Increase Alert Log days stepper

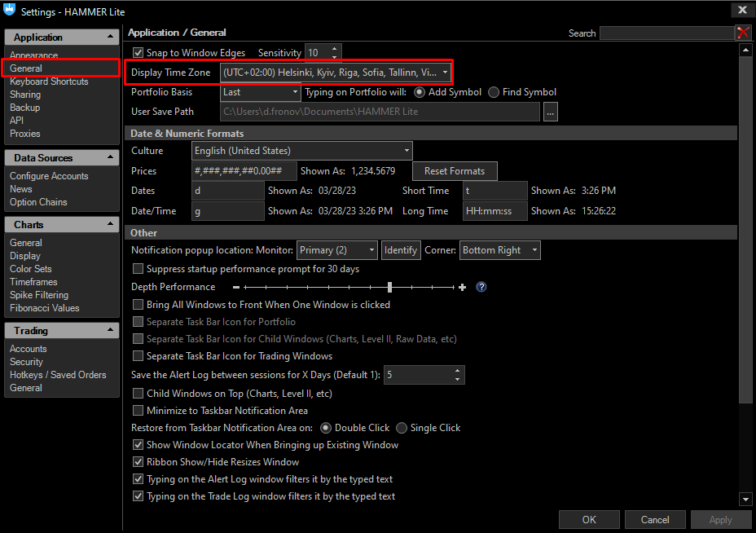tap(457, 371)
